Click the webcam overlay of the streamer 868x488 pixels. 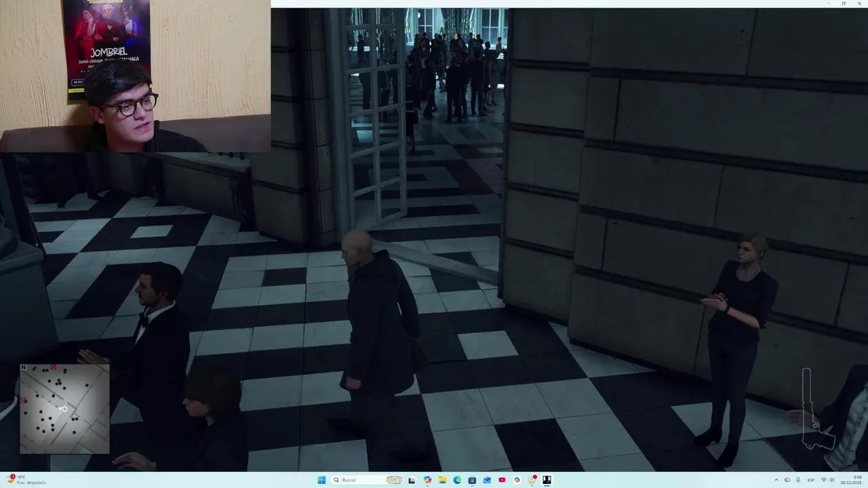[136, 76]
